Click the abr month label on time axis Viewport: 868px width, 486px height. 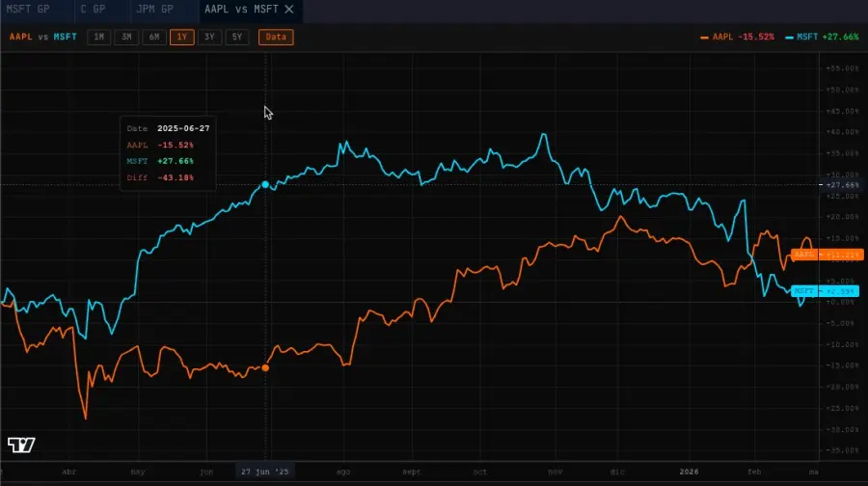[69, 472]
